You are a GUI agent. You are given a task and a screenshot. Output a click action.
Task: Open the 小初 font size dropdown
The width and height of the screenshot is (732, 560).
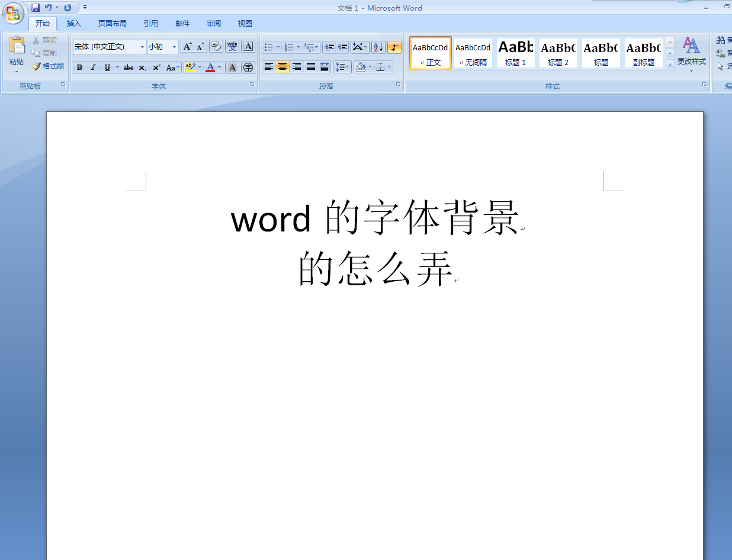click(174, 47)
